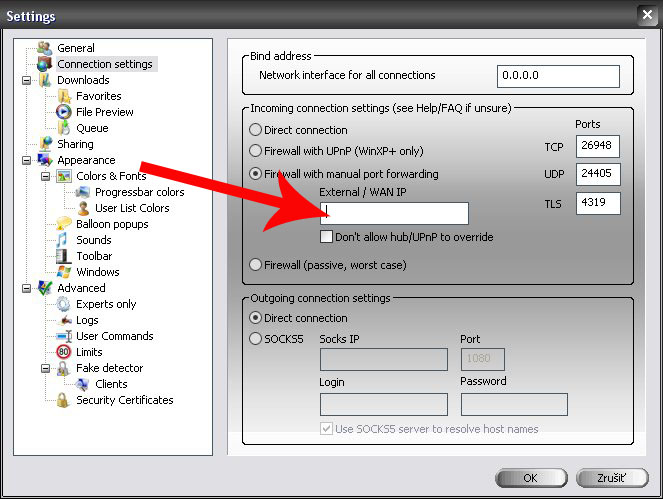Collapse the Fake detector tree node
Image resolution: width=663 pixels, height=499 pixels.
[x=46, y=368]
